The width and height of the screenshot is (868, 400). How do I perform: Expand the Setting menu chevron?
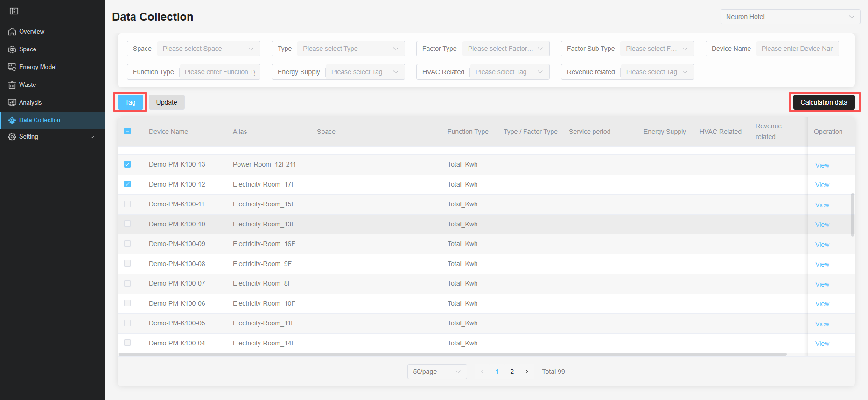[92, 137]
